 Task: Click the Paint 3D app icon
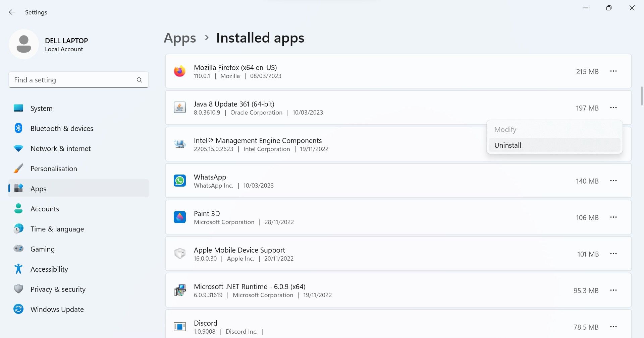pyautogui.click(x=180, y=217)
